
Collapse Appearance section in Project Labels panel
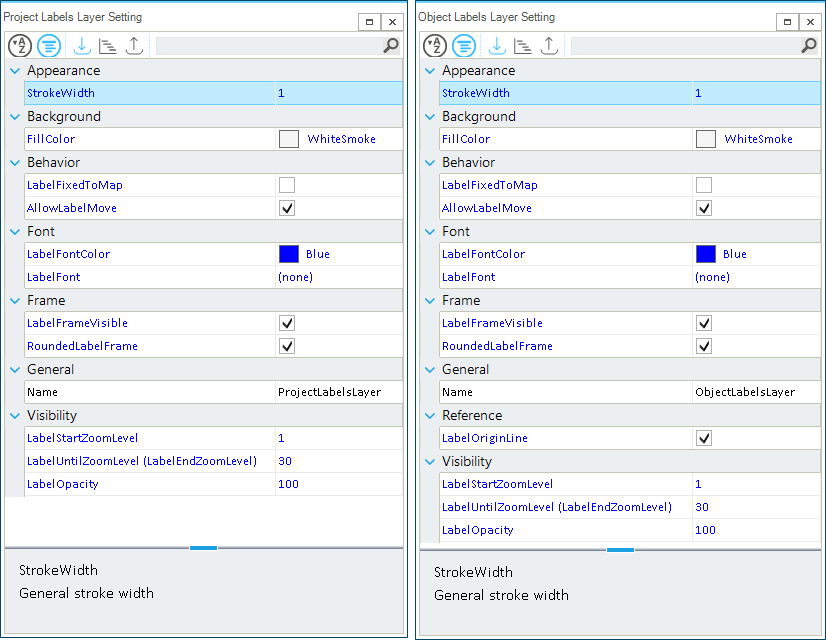pos(15,71)
